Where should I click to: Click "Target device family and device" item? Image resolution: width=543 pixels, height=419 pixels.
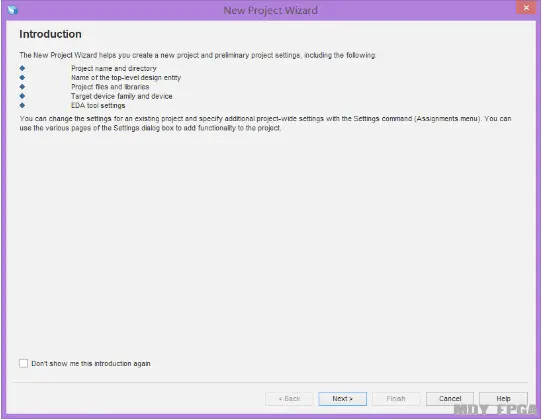(x=122, y=96)
